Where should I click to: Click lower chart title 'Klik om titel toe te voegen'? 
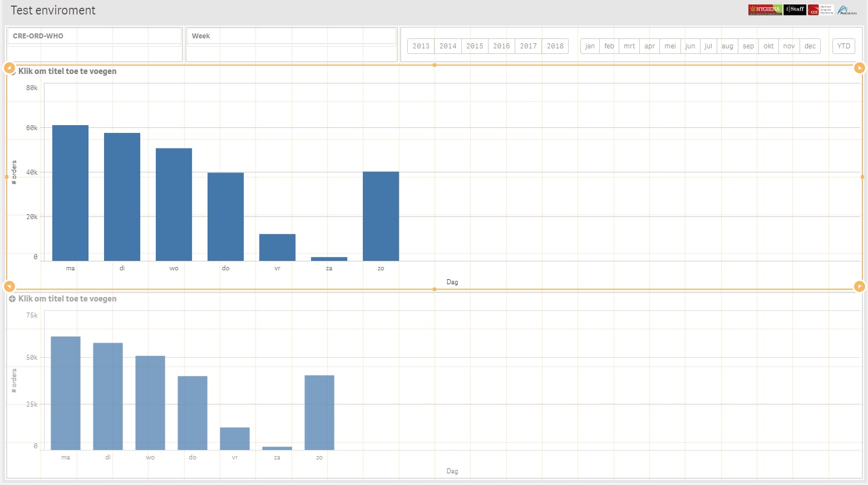(x=67, y=299)
